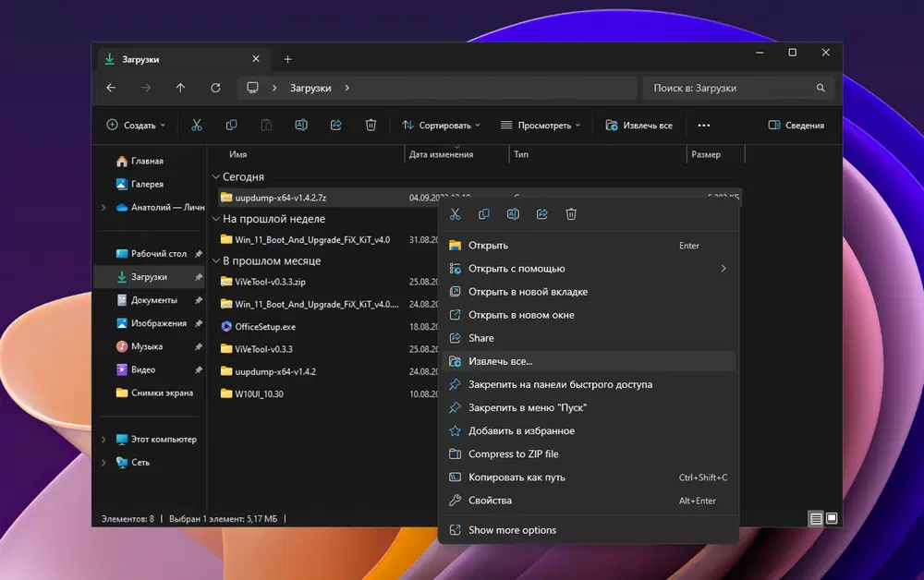
Task: Click the delete trash icon in the toolbar
Action: [371, 126]
